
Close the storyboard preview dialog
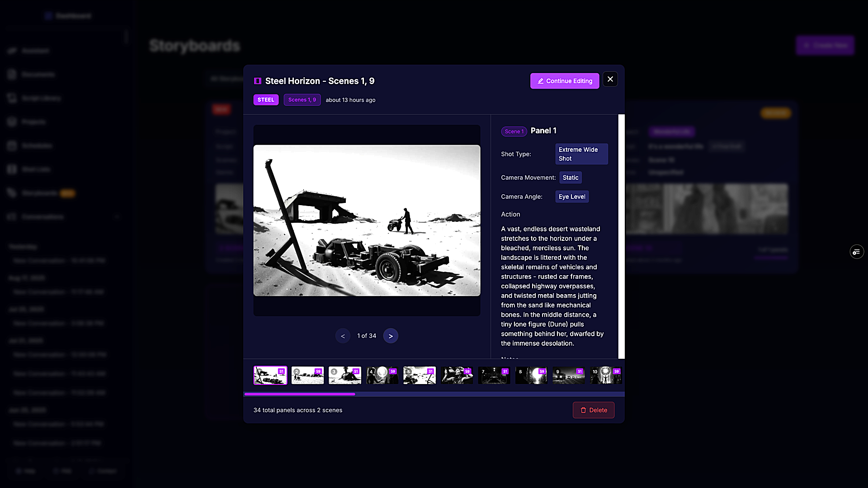(610, 79)
